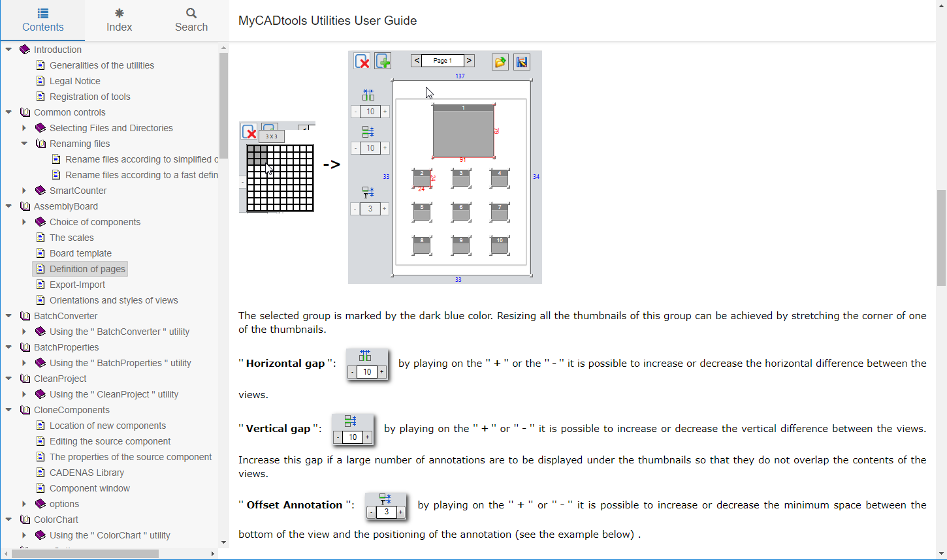947x560 pixels.
Task: Click the contents pane scroll-down arrow
Action: [x=223, y=542]
